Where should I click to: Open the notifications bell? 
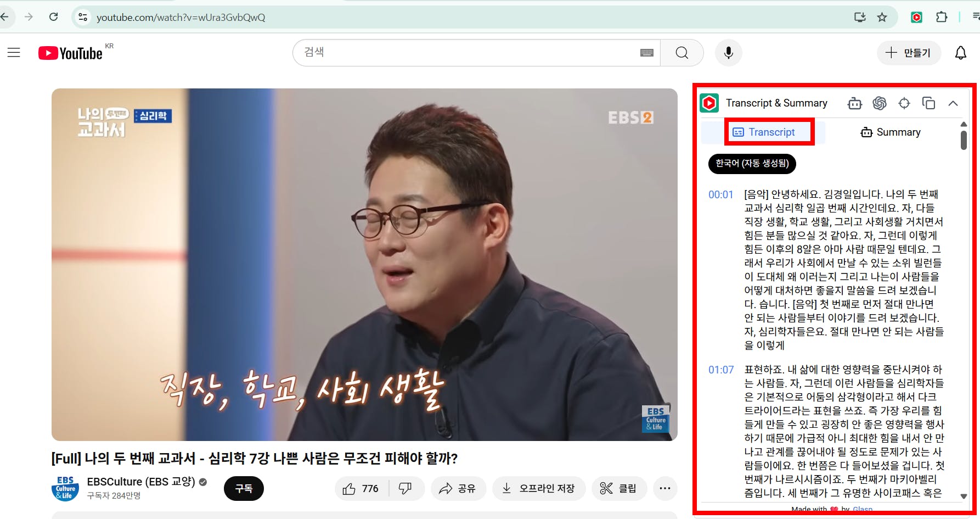pyautogui.click(x=961, y=53)
